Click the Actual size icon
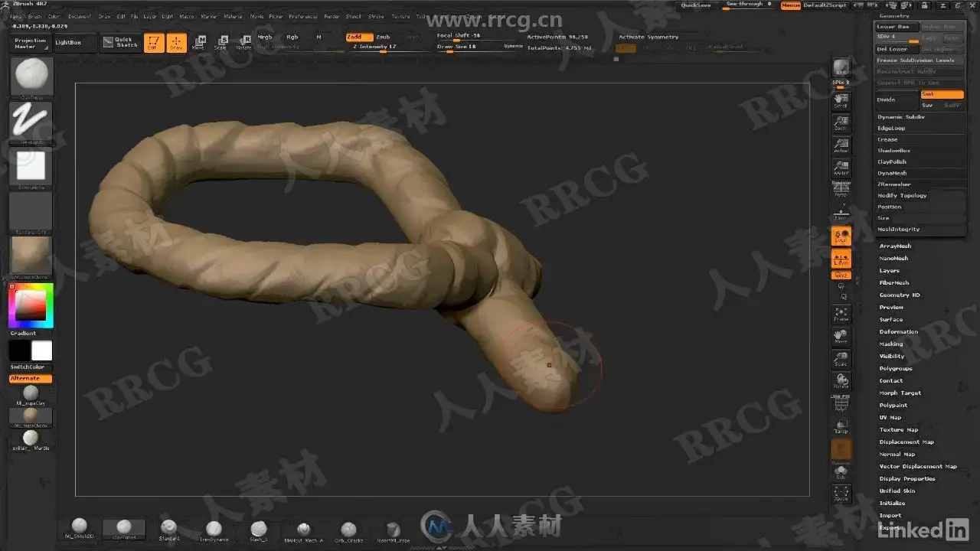The height and width of the screenshot is (551, 980). tap(841, 145)
